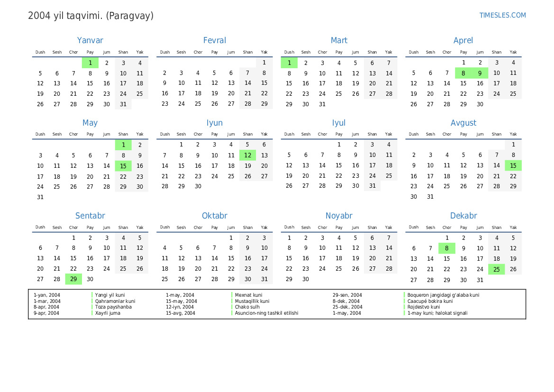Click highlighted 29 in Sentabr
Image resolution: width=554 pixels, height=392 pixels.
tap(73, 279)
